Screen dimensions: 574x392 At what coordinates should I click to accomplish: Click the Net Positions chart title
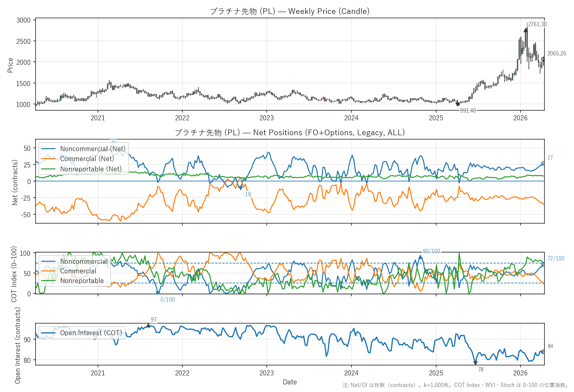pos(290,133)
